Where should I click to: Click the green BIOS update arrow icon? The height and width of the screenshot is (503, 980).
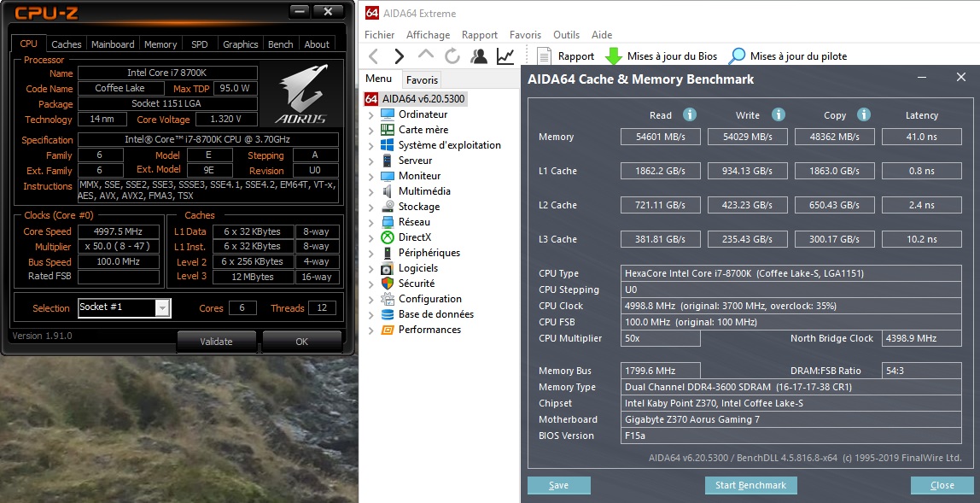[614, 56]
